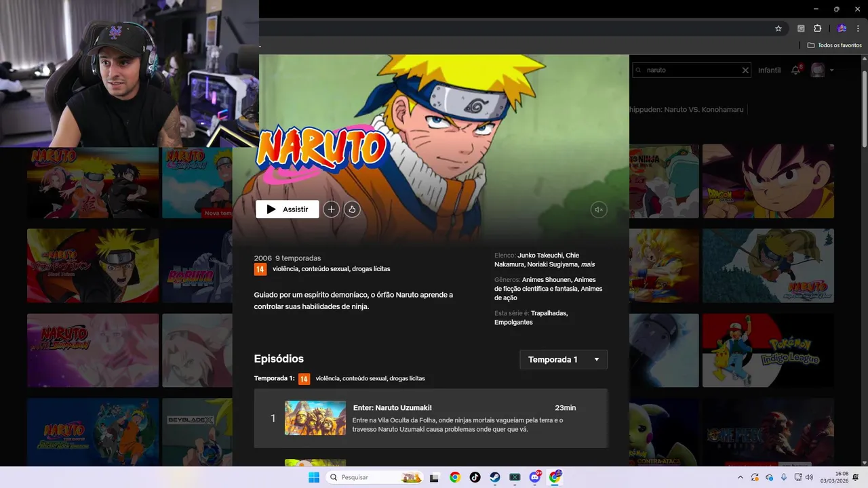Viewport: 868px width, 488px height.
Task: Unmute the Naruto preview trailer
Action: (599, 209)
